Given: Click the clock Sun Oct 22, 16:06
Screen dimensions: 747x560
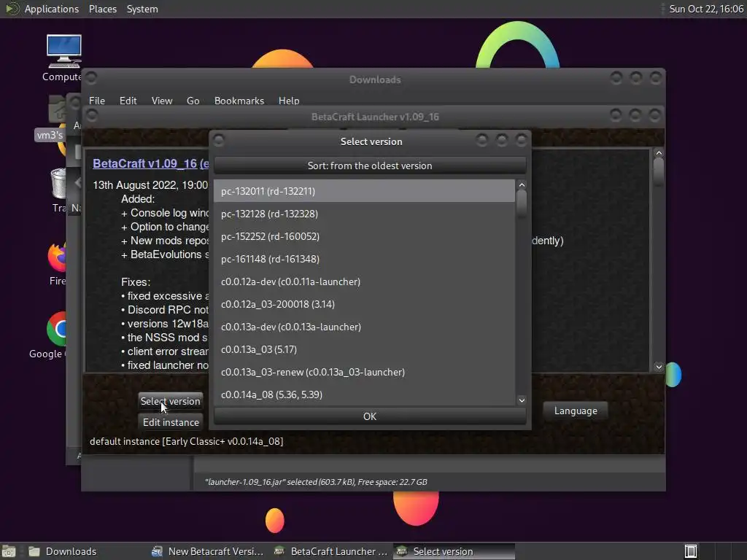Looking at the screenshot, I should point(706,9).
